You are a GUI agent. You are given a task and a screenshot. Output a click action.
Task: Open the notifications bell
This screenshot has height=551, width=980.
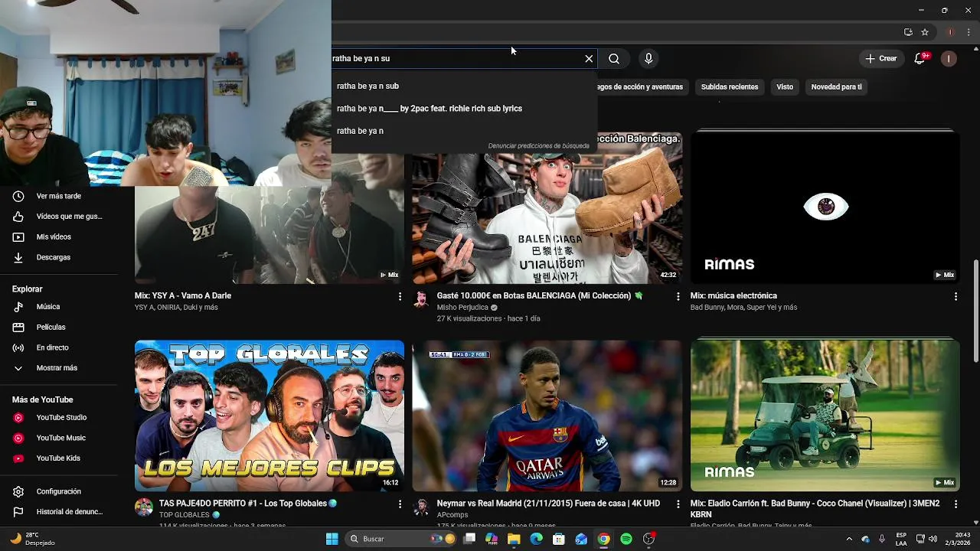pyautogui.click(x=920, y=58)
